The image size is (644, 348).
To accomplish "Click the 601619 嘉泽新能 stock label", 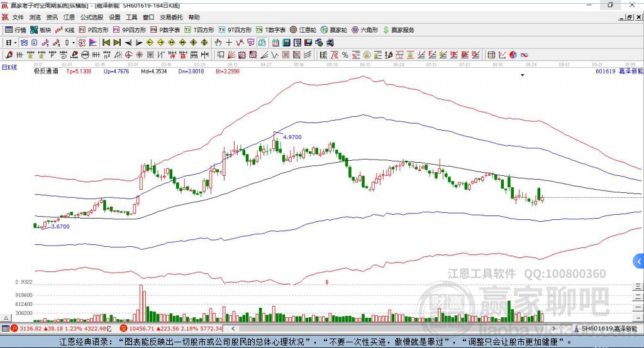I will tap(619, 71).
